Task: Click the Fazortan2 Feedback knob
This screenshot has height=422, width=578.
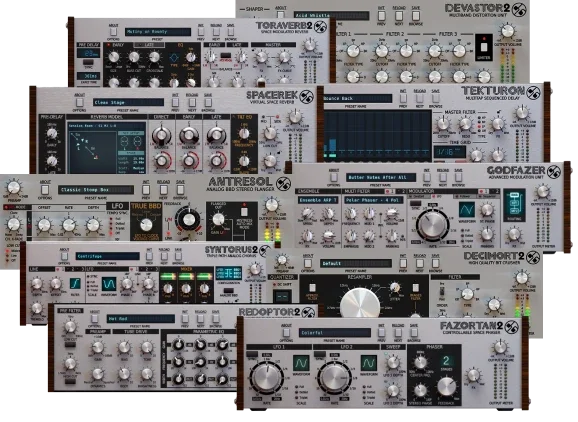Action: [447, 387]
